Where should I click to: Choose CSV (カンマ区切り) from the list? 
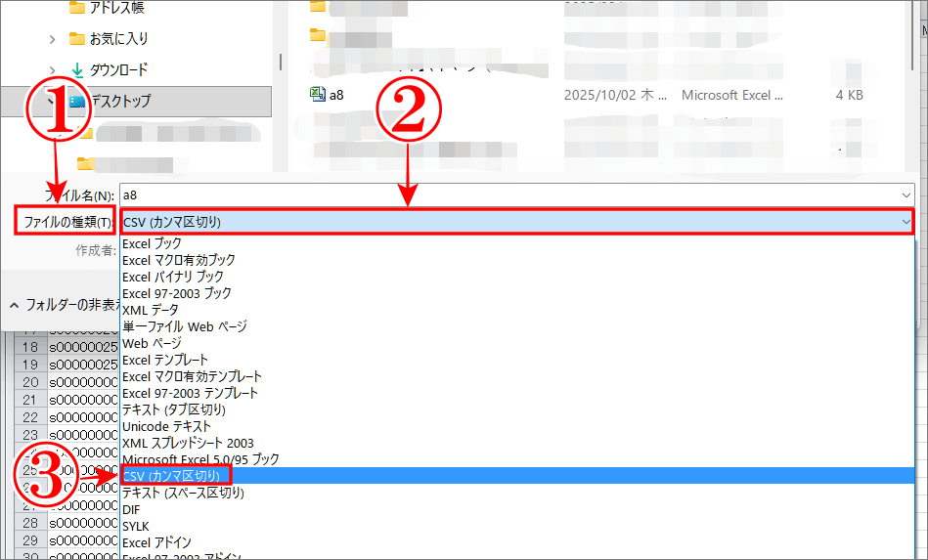[x=171, y=476]
